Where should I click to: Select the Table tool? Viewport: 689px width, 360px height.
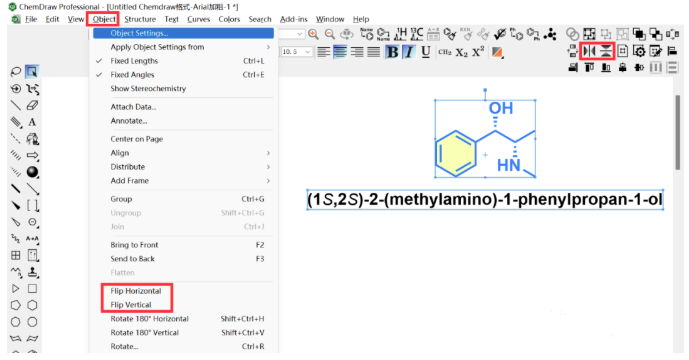tap(16, 255)
